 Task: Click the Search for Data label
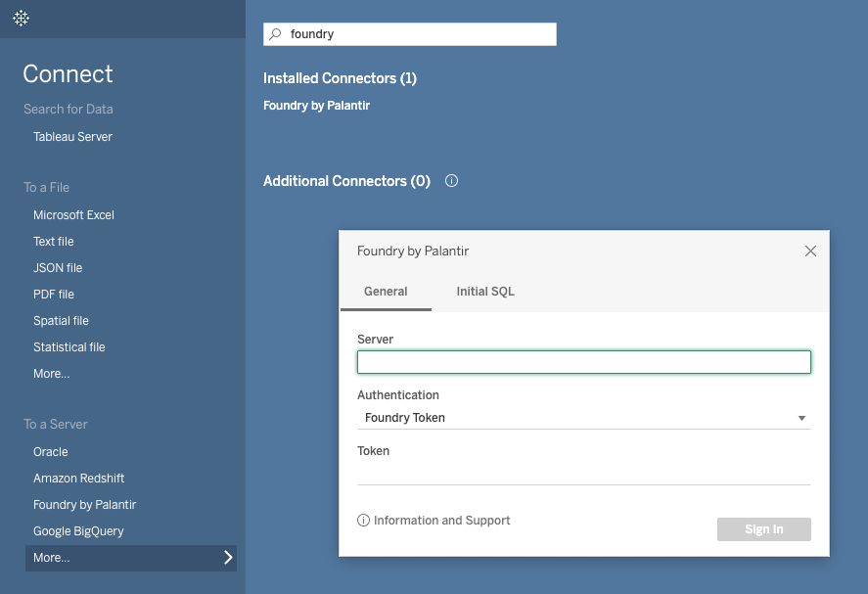click(69, 109)
